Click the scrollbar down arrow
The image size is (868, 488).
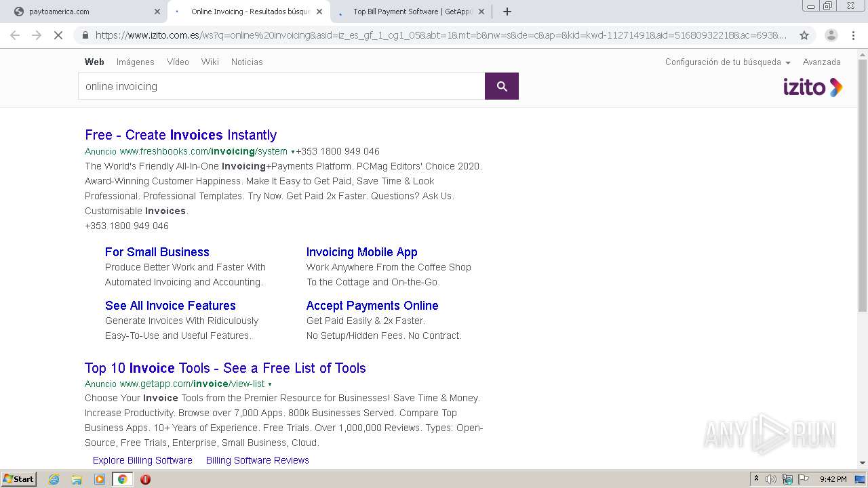click(x=863, y=463)
